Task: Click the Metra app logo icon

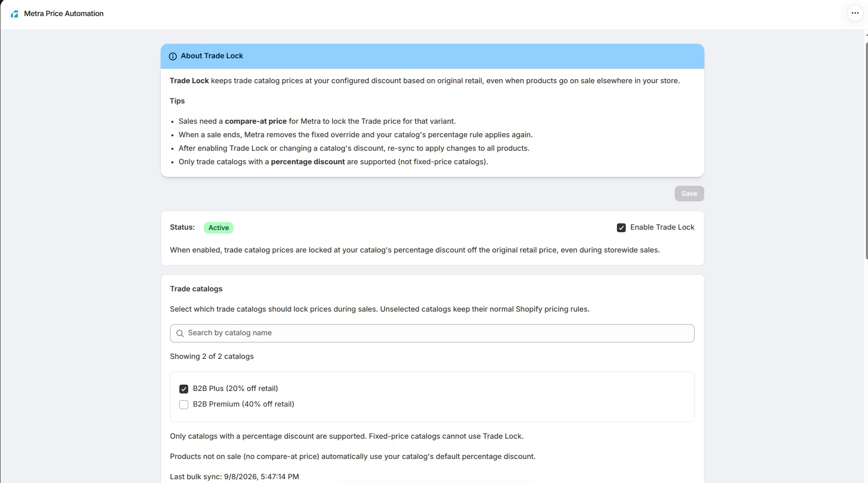Action: 15,14
